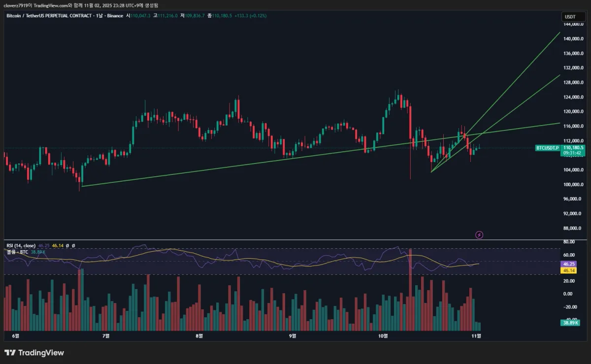
Task: Click the volume BTC 38.89 K legend
Action: coord(26,252)
